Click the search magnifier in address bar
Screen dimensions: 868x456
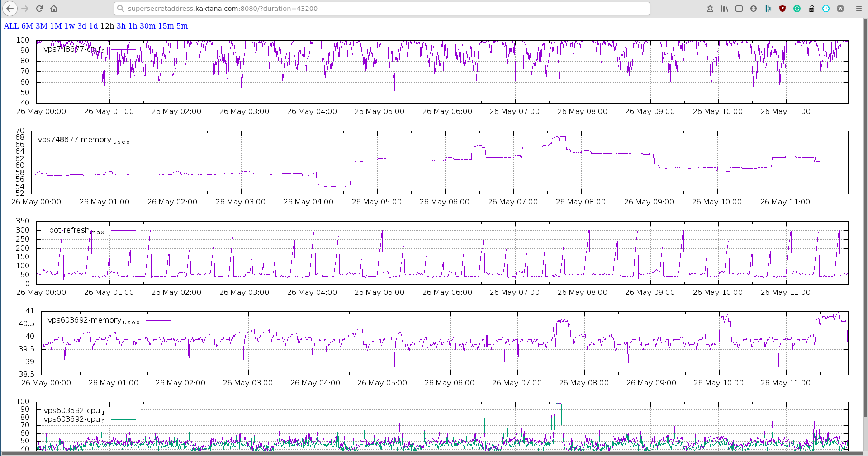coord(120,9)
